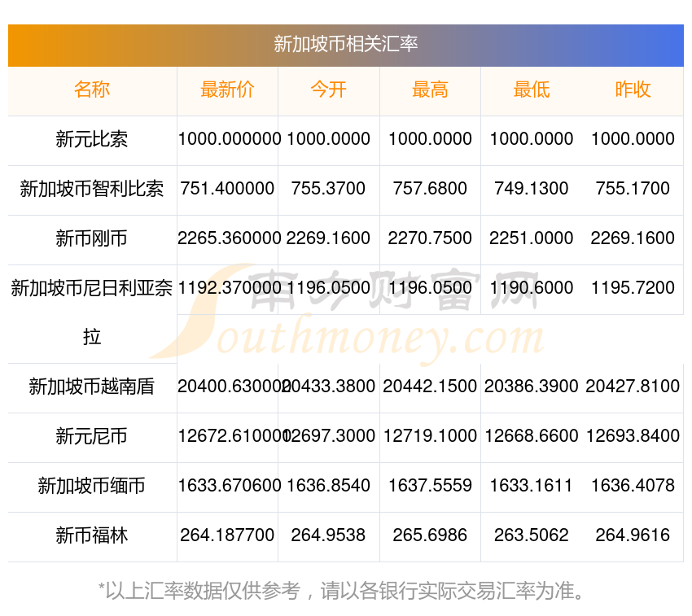The width and height of the screenshot is (692, 616).
Task: Select the 最低 column header
Action: (532, 90)
